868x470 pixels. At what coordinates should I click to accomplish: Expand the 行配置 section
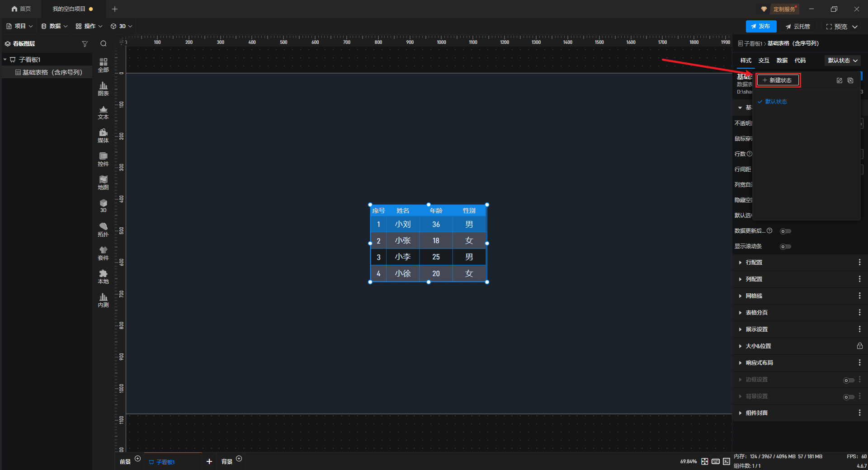[754, 263]
